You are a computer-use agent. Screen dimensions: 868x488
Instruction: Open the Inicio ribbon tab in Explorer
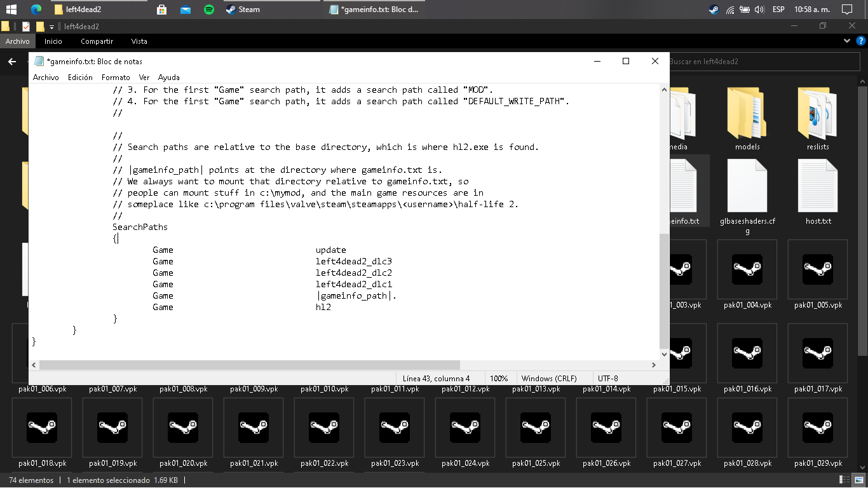(x=53, y=41)
